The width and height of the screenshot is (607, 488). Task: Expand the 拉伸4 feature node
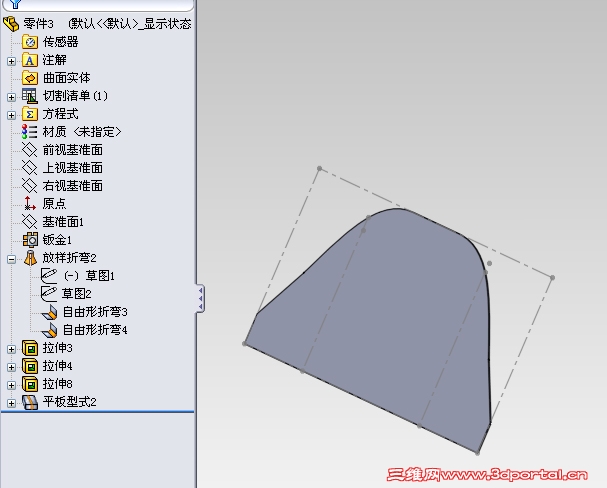pos(11,367)
